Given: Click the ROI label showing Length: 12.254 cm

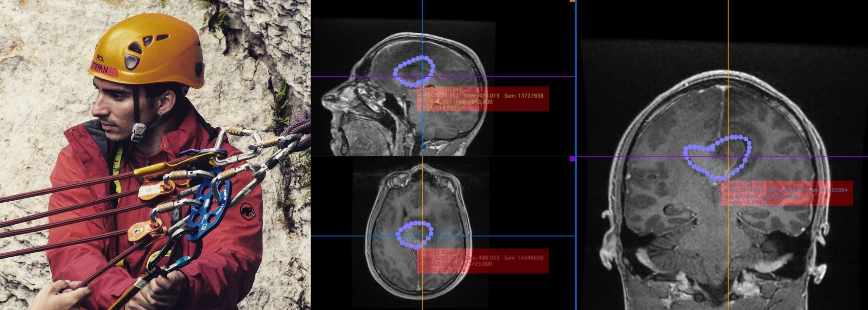Looking at the screenshot, I should [787, 193].
